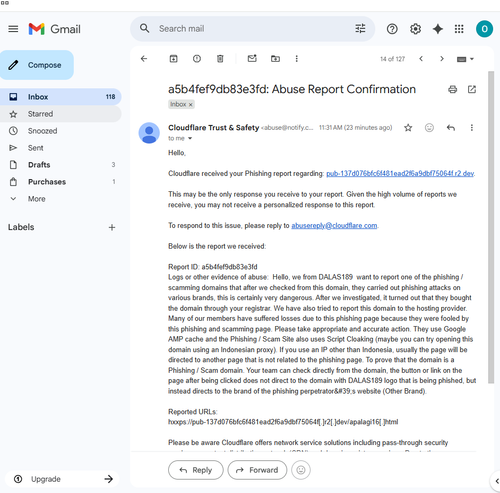Click the abusereply@cloudflare.com link
This screenshot has width=500, height=493.
334,226
